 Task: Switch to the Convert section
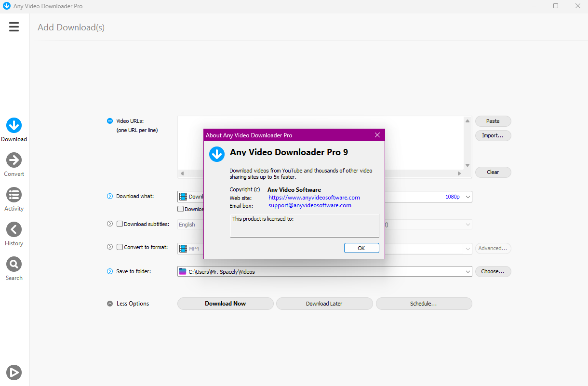coord(14,165)
